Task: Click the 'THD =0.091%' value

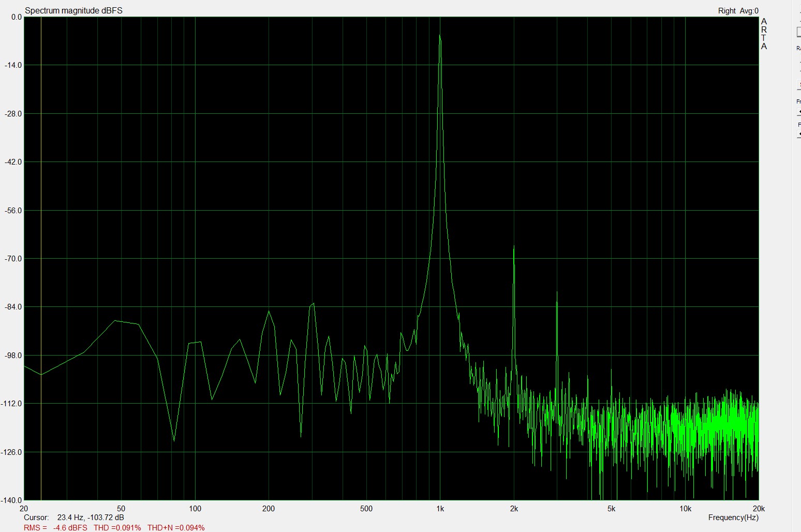Action: click(x=117, y=527)
